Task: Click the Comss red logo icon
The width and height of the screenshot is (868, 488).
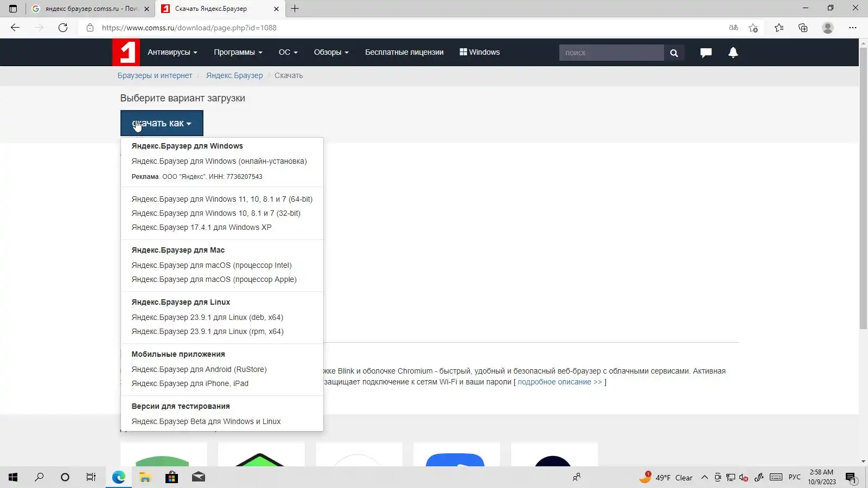Action: pos(126,52)
